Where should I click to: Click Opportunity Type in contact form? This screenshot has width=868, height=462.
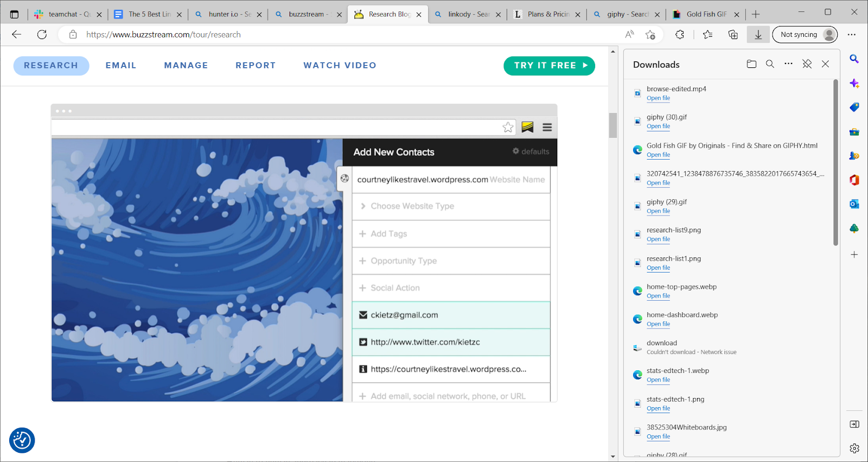451,261
